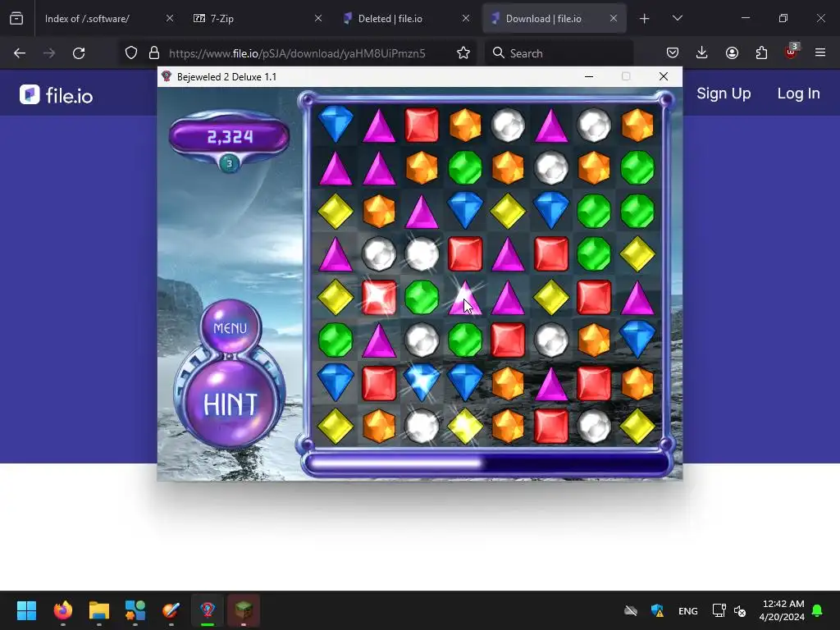
Task: Select the yellow gem in the board's bottom-right corner
Action: 637,427
